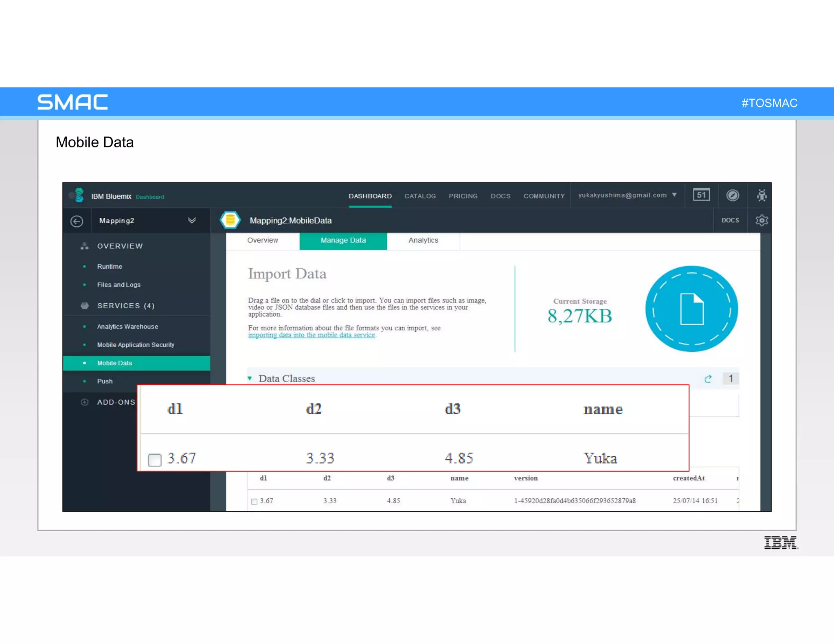Open the CATALOG menu item
Viewport: 834px width, 644px height.
click(420, 196)
